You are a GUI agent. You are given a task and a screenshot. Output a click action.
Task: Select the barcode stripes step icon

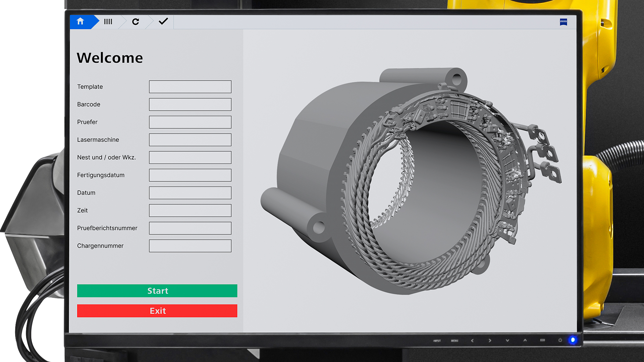coord(108,22)
